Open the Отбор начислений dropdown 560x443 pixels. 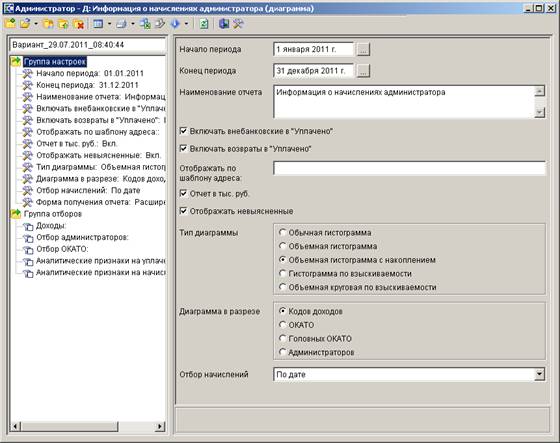click(540, 374)
